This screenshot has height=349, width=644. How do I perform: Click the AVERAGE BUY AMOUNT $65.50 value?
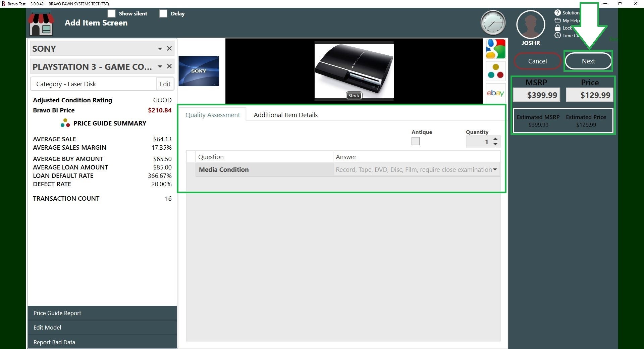pos(162,159)
